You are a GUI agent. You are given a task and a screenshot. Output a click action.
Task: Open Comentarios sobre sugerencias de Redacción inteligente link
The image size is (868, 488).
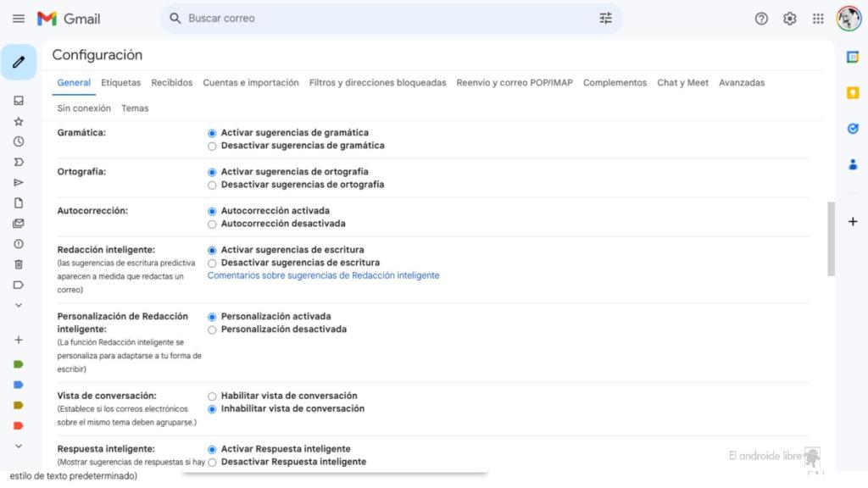tap(323, 275)
